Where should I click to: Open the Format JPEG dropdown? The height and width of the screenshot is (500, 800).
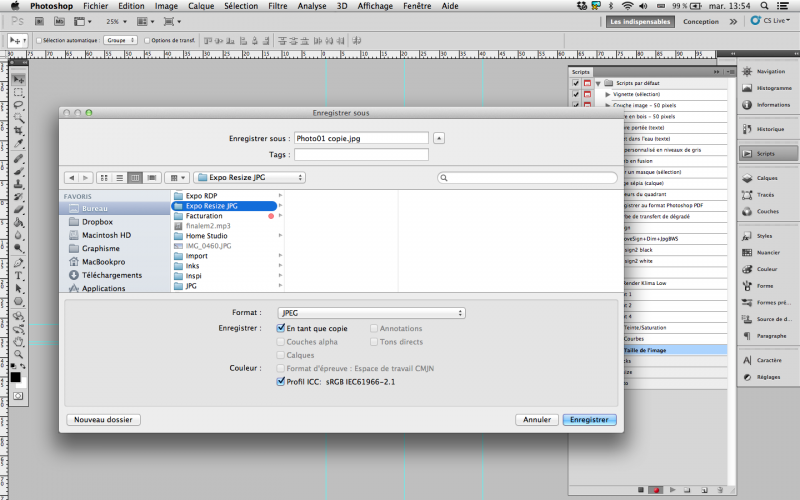click(371, 313)
